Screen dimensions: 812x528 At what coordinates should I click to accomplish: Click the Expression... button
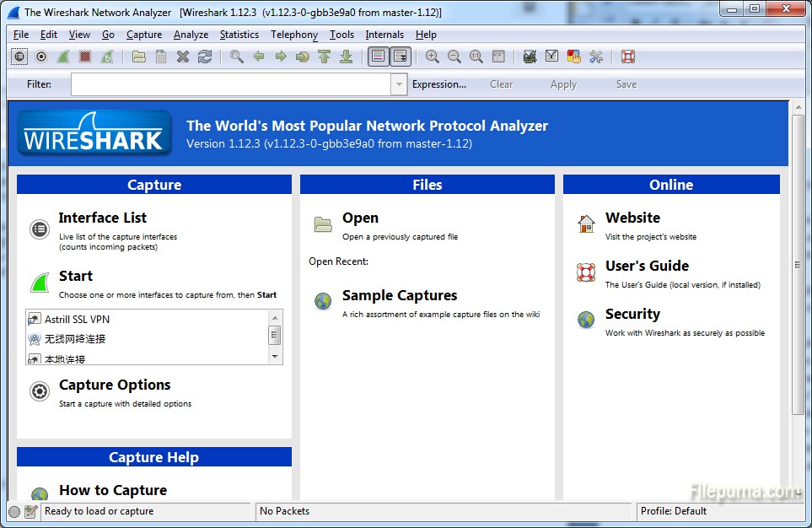point(438,84)
